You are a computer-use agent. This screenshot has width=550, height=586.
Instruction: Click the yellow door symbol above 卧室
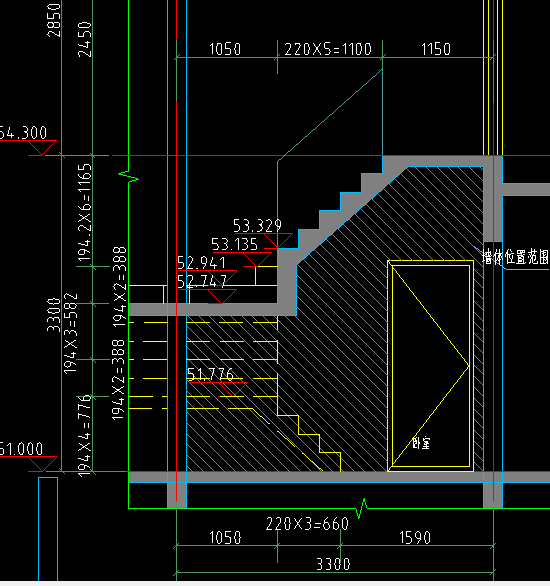[430, 366]
